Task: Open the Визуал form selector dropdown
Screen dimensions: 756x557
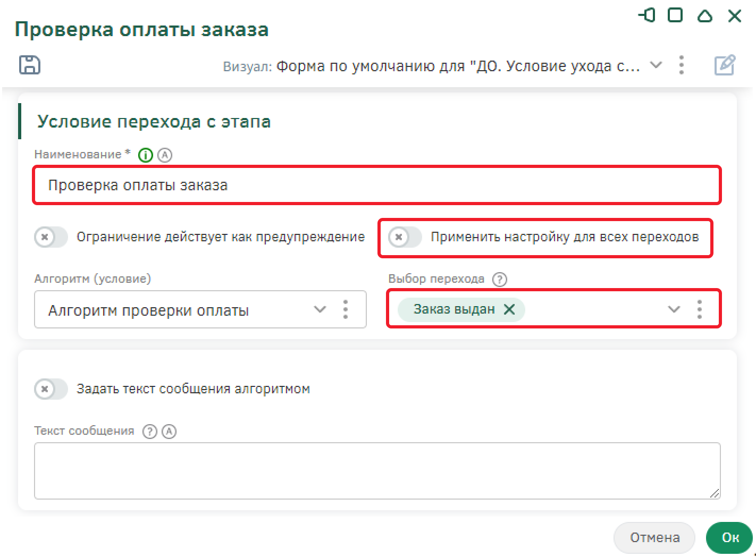Action: 656,65
